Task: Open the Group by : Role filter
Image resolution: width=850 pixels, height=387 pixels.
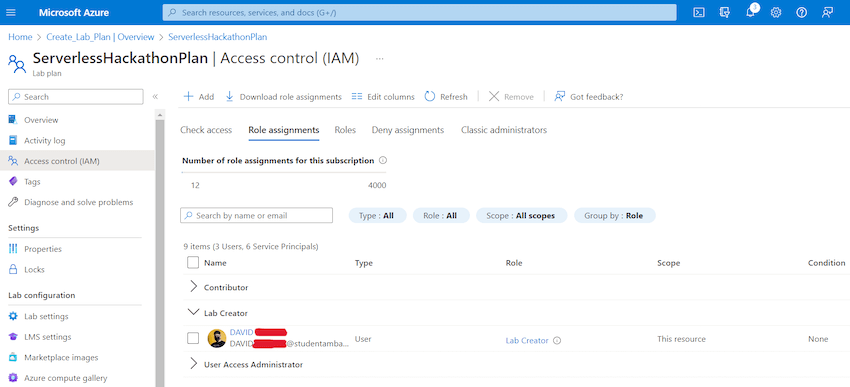Action: 614,215
